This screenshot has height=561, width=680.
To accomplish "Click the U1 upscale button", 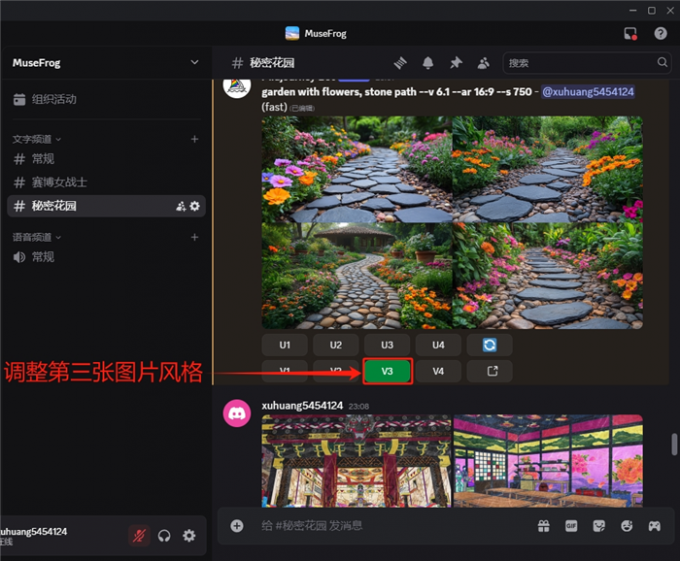I will [x=284, y=345].
